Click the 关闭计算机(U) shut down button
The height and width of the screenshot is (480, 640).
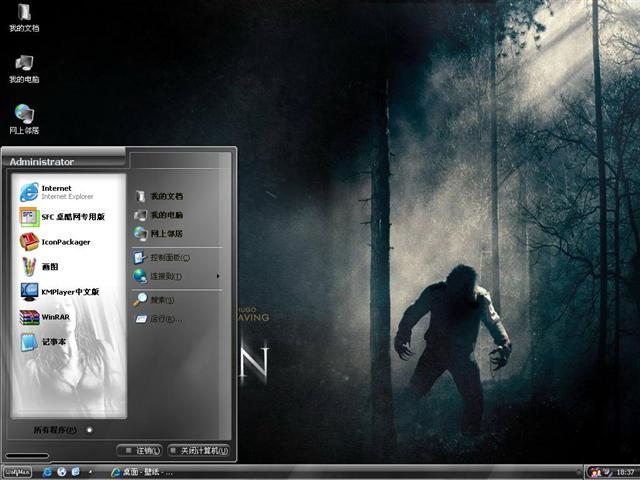click(x=199, y=451)
